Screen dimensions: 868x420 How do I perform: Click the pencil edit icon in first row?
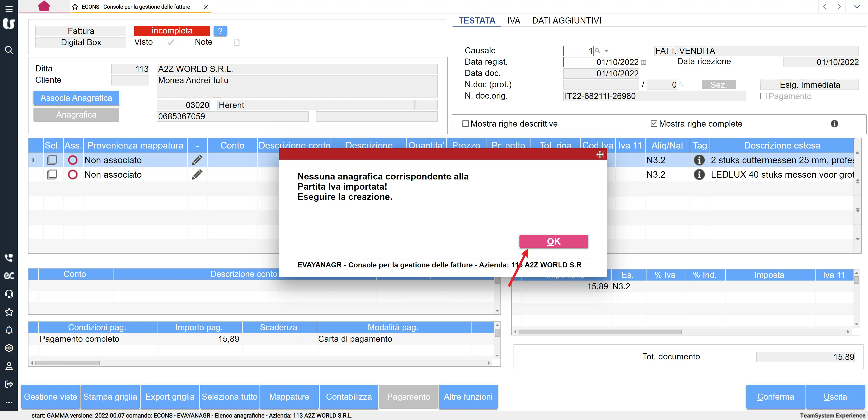(197, 160)
